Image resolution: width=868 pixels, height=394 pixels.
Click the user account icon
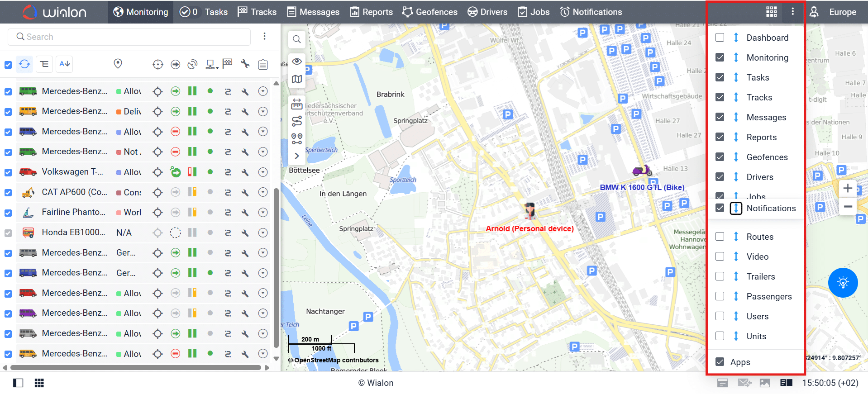point(814,12)
